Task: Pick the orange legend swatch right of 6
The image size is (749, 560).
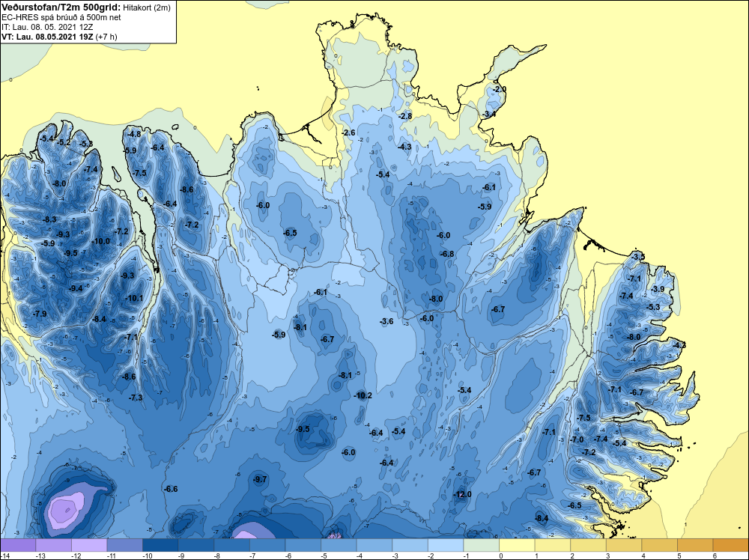Action: pos(730,545)
